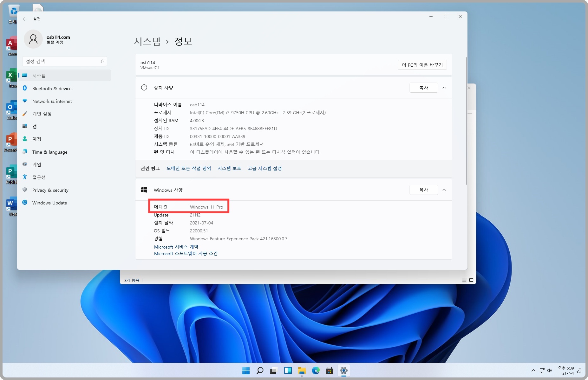Open the 시스템 settings category
Viewport: 588px width, 380px height.
pyautogui.click(x=65, y=76)
